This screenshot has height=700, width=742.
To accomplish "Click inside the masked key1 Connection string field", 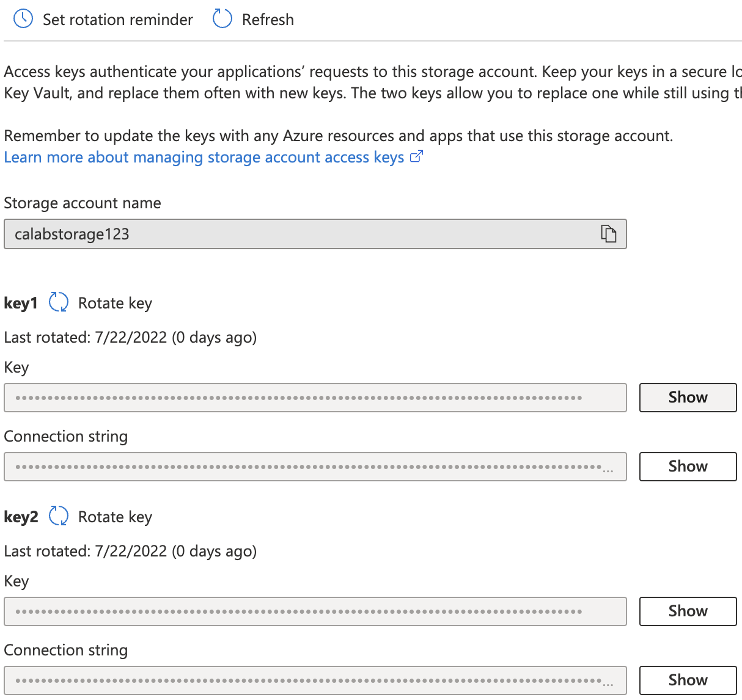I will tap(315, 467).
